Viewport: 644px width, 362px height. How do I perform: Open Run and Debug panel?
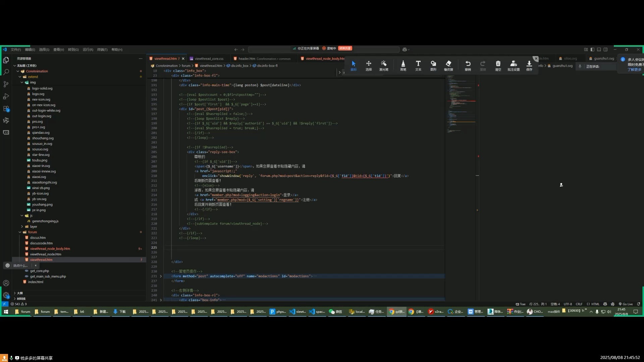6,97
